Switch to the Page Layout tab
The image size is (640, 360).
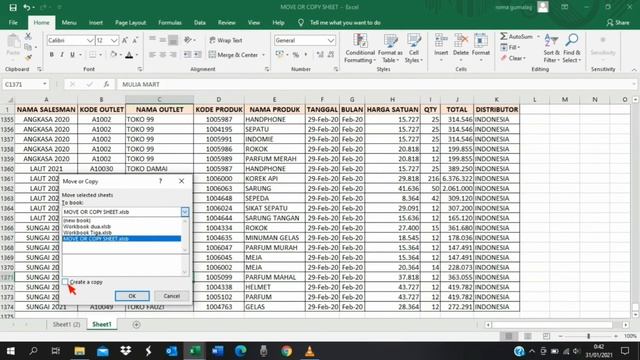pos(131,23)
